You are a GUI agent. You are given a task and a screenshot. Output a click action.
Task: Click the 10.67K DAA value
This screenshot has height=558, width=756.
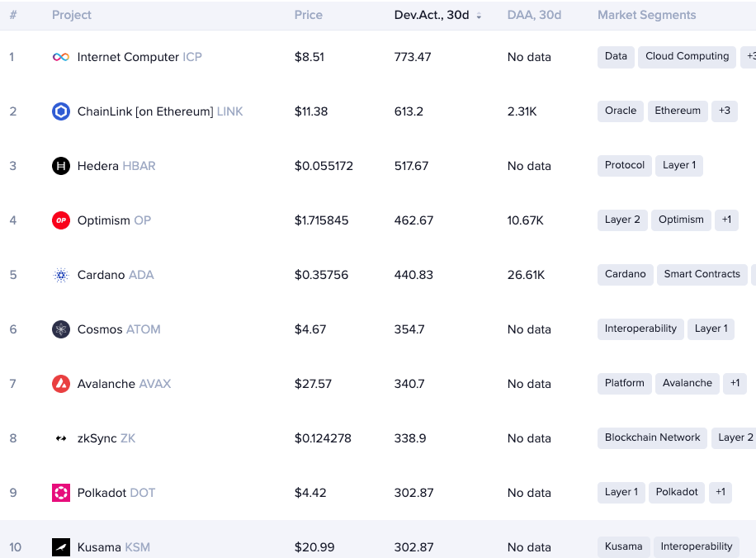click(x=525, y=220)
